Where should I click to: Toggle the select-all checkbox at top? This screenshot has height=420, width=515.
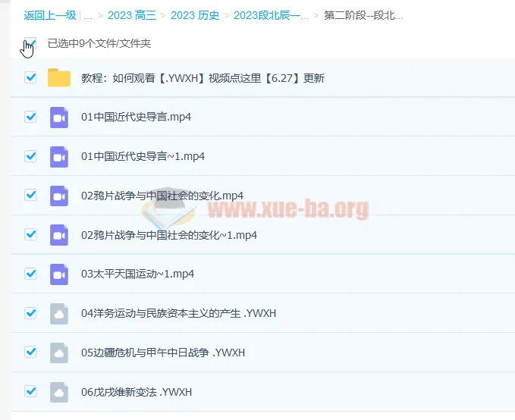pyautogui.click(x=30, y=43)
